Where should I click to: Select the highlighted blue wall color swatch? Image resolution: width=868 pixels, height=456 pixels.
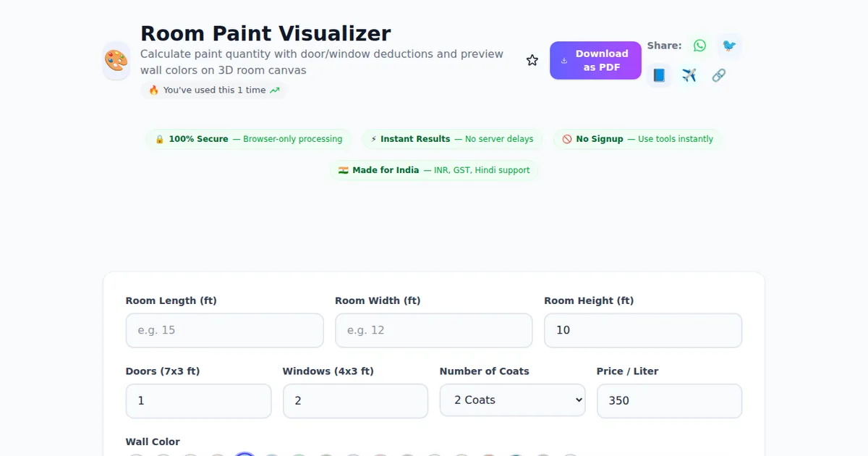pyautogui.click(x=244, y=453)
